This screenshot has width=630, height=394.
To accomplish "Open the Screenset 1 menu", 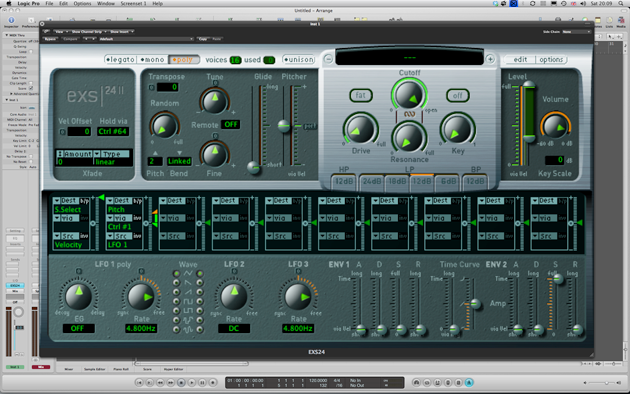I will [133, 3].
